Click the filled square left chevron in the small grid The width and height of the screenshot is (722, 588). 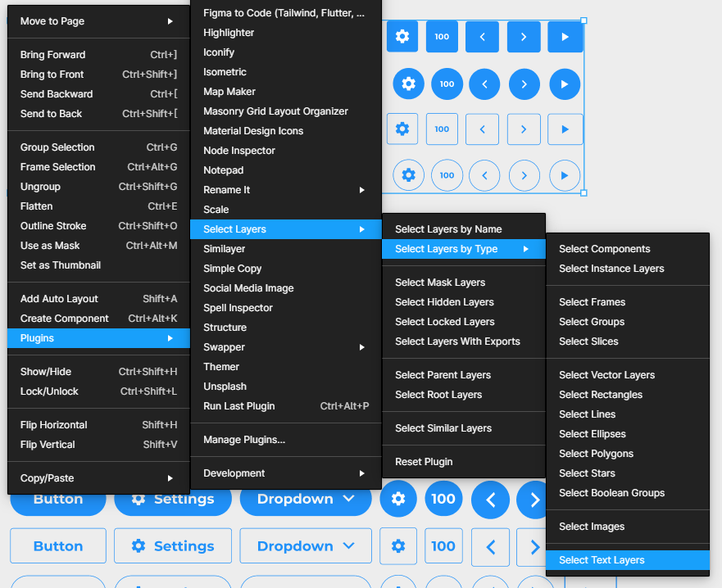click(x=482, y=36)
